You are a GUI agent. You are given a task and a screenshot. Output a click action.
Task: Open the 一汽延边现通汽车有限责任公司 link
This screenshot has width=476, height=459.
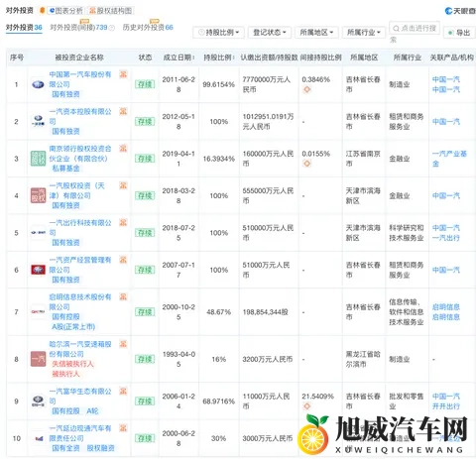[80, 433]
